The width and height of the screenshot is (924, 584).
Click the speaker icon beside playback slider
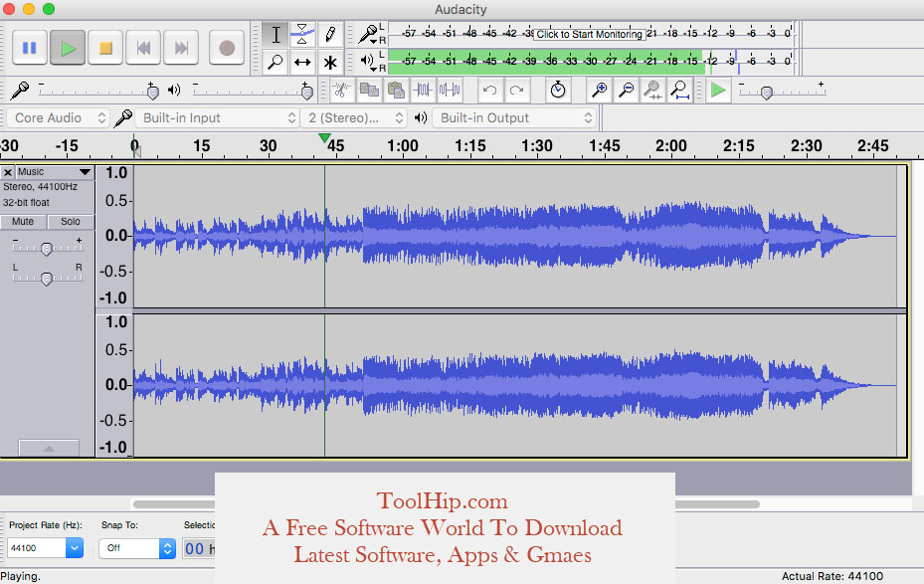pos(174,91)
